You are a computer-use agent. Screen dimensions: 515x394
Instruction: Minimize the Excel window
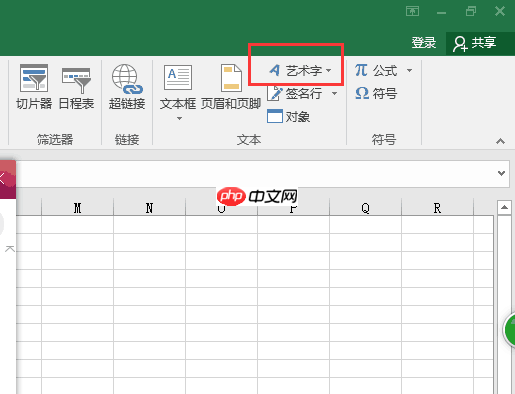pos(441,12)
